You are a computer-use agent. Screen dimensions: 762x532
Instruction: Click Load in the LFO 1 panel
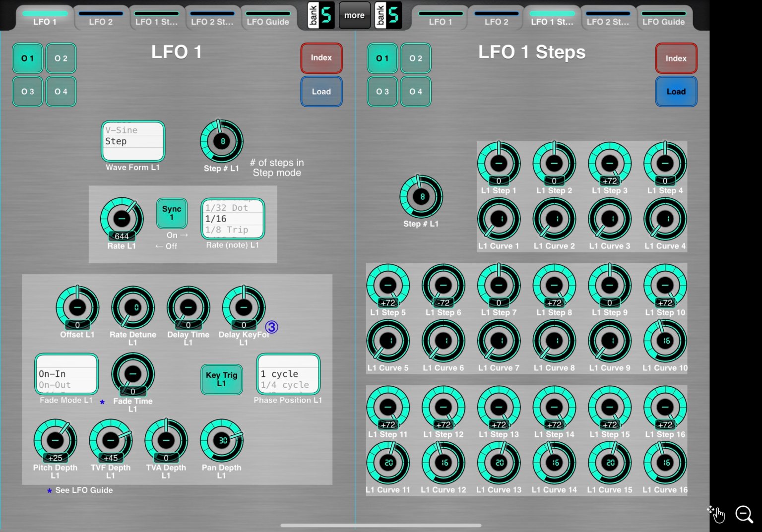[x=321, y=92]
